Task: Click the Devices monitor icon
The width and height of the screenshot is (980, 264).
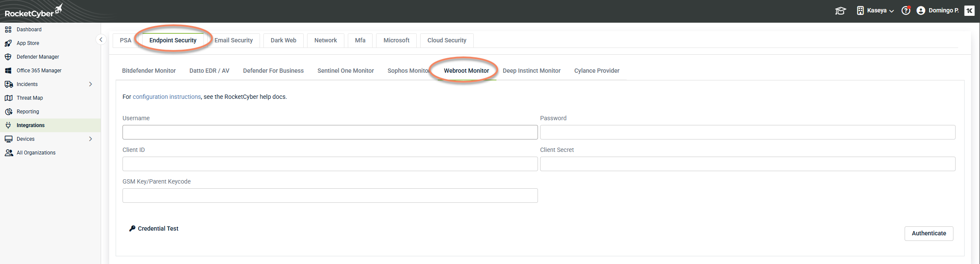Action: tap(9, 139)
